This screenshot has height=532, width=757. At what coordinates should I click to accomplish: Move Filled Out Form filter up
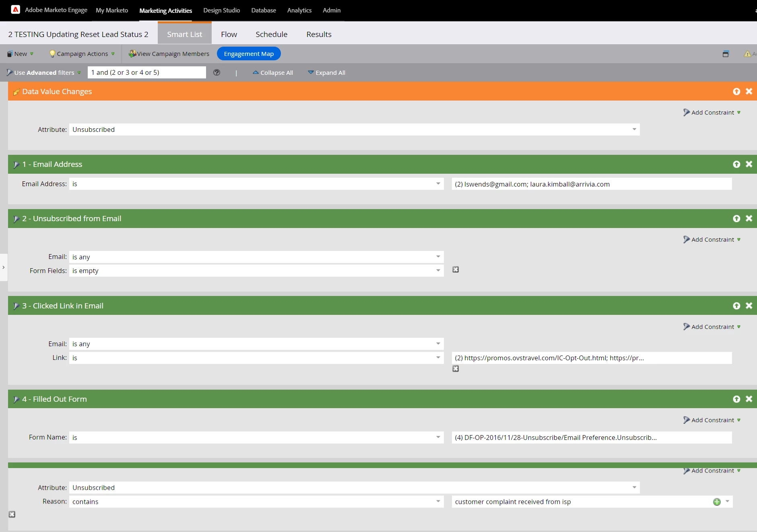click(736, 399)
